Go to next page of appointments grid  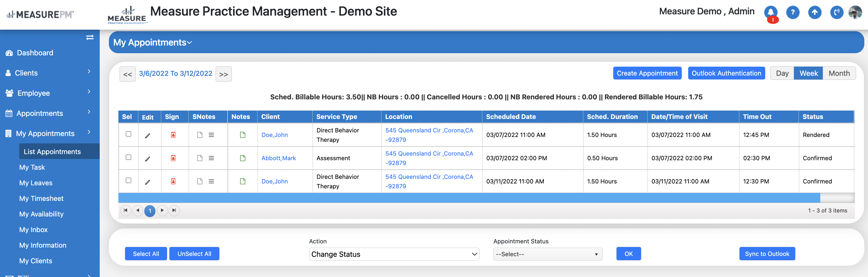pyautogui.click(x=162, y=211)
